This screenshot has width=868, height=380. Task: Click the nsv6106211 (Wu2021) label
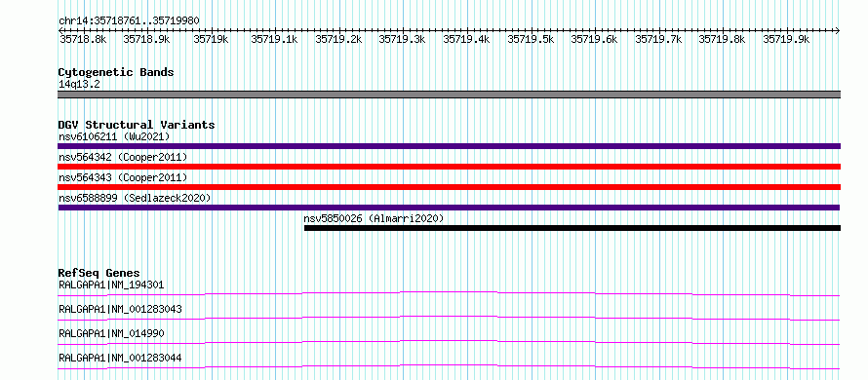[114, 136]
